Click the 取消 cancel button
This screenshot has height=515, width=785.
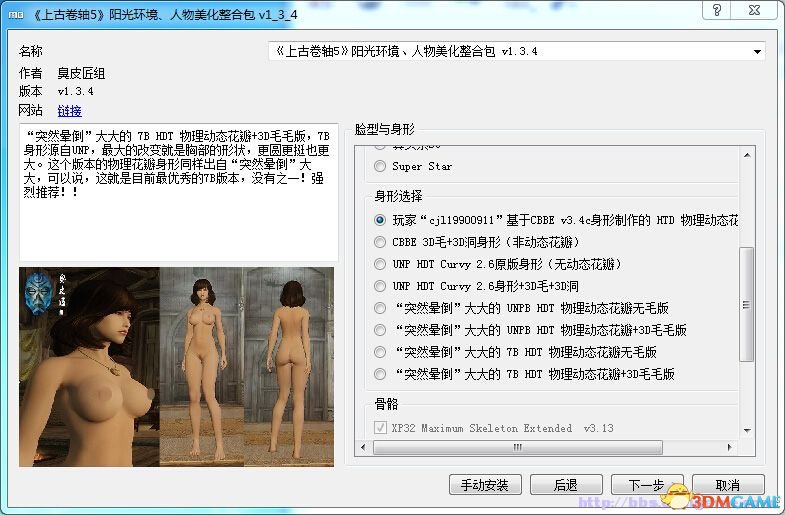tap(728, 484)
